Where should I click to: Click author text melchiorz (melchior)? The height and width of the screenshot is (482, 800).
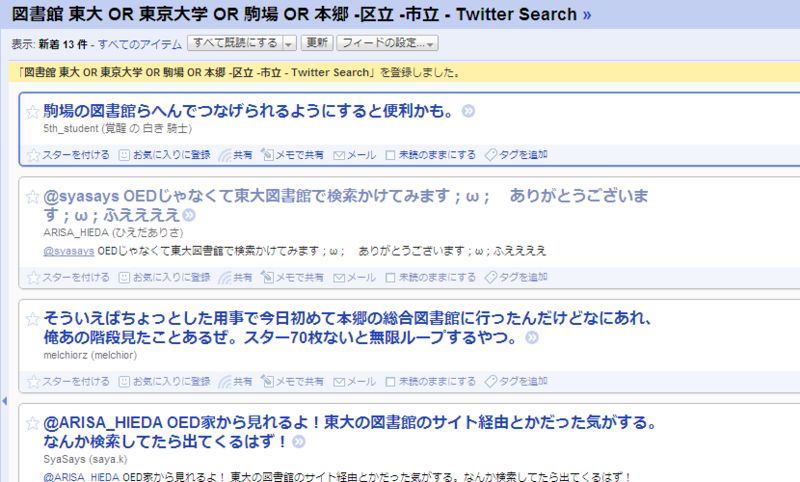click(90, 355)
